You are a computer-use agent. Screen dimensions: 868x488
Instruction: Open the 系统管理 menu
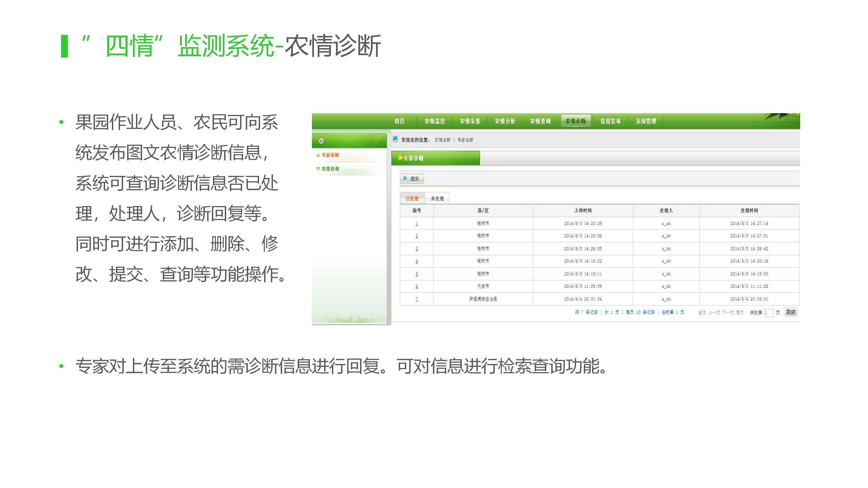646,121
